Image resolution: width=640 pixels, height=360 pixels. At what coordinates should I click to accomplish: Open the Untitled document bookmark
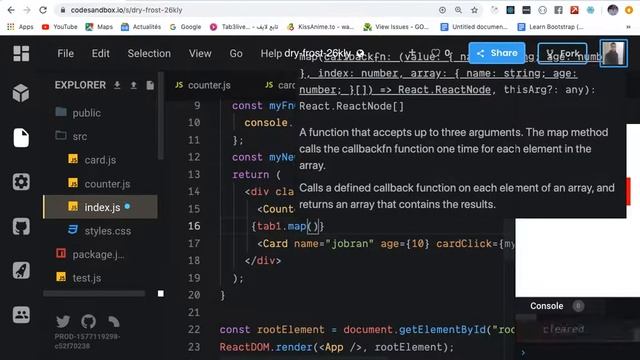pyautogui.click(x=474, y=27)
